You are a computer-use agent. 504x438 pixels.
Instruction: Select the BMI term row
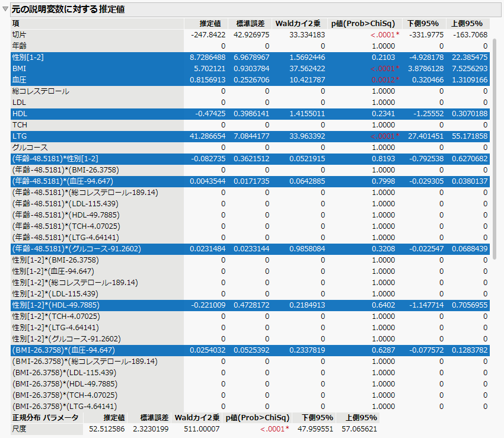[x=250, y=68]
